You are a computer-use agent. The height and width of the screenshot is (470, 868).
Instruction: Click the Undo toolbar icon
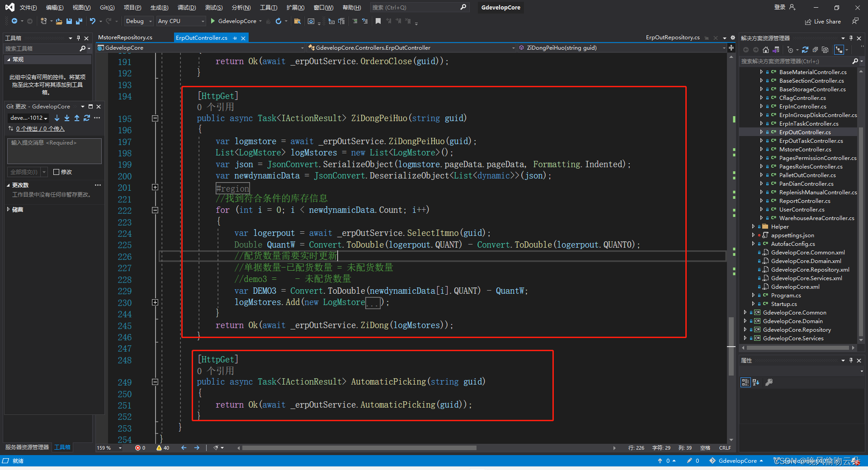coord(93,21)
